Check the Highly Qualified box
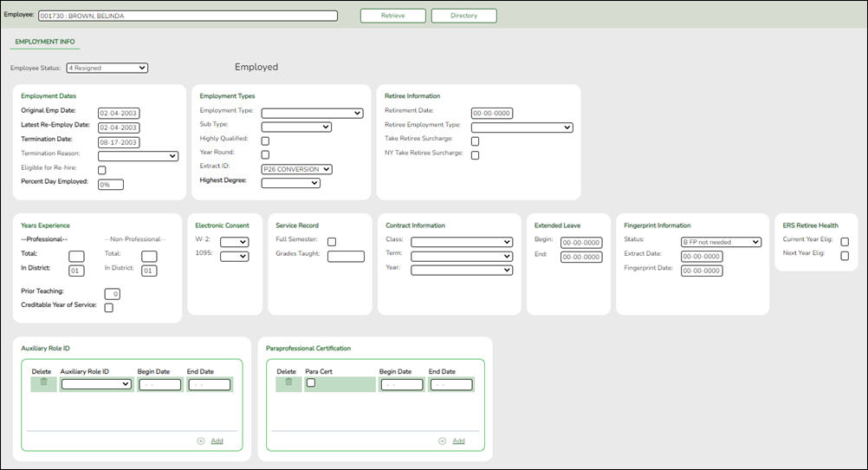Image resolution: width=868 pixels, height=470 pixels. tap(265, 140)
